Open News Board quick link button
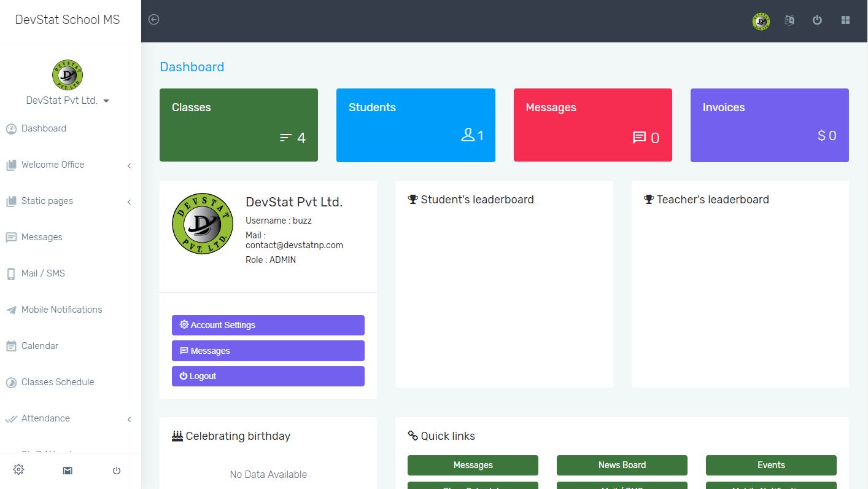 622,465
